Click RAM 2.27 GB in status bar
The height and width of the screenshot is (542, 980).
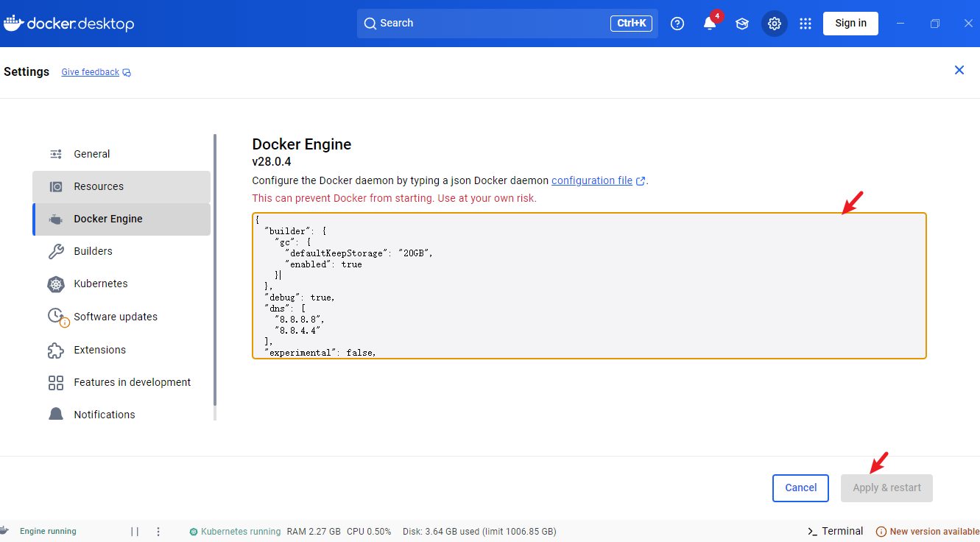click(x=314, y=531)
